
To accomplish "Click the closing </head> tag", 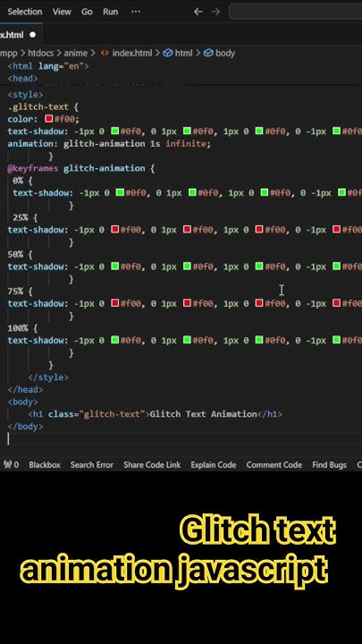I will pos(25,389).
